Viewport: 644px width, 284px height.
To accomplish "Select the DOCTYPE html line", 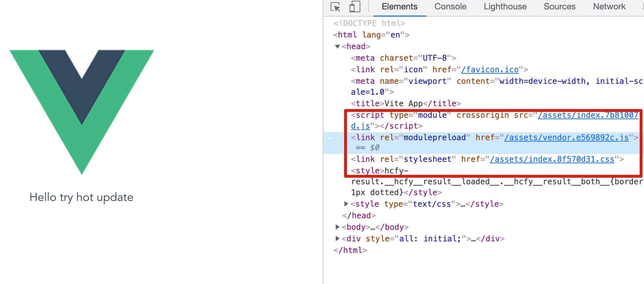I will [x=369, y=23].
